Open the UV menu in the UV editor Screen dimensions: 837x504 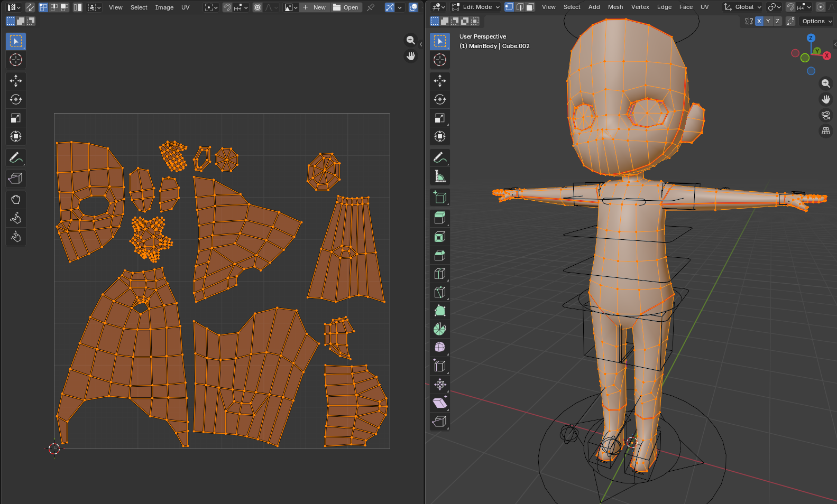click(185, 7)
